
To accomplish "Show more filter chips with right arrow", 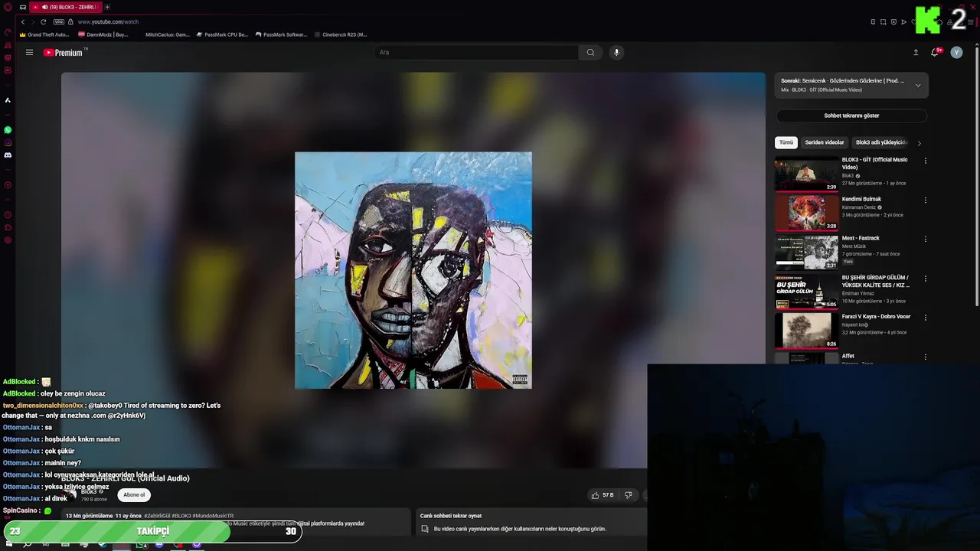I will (x=919, y=143).
